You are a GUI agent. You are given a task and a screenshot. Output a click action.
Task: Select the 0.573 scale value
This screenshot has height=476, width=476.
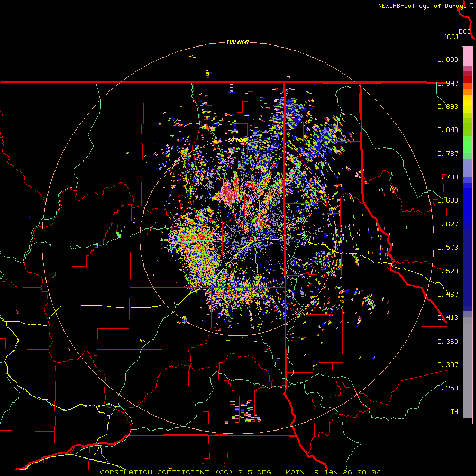pyautogui.click(x=448, y=248)
